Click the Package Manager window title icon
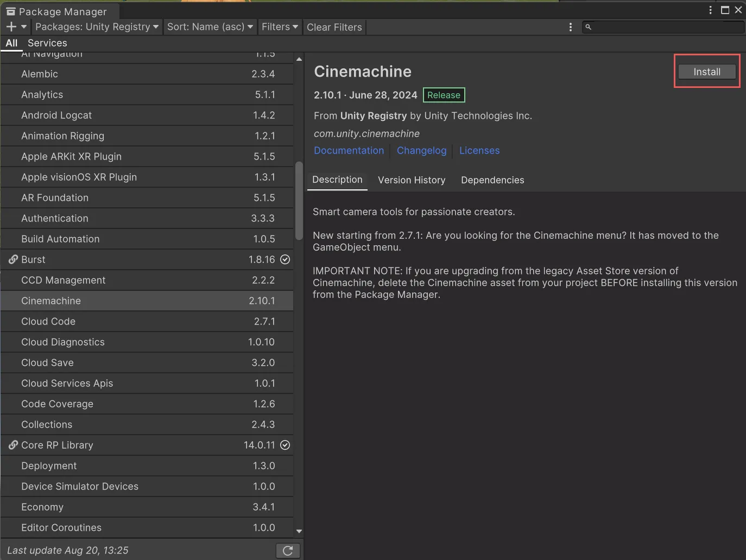Viewport: 746px width, 560px height. [x=11, y=11]
